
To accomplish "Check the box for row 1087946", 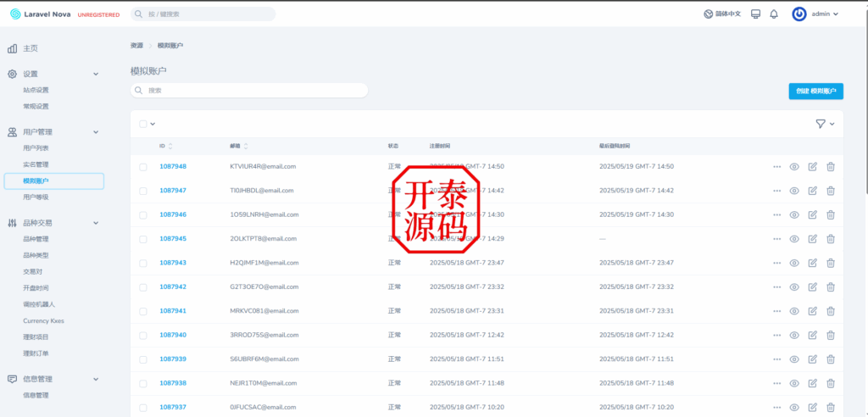I will click(x=142, y=215).
